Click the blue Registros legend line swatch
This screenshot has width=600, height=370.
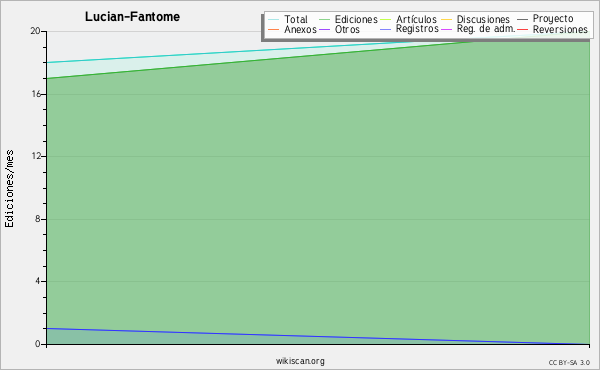tap(385, 29)
